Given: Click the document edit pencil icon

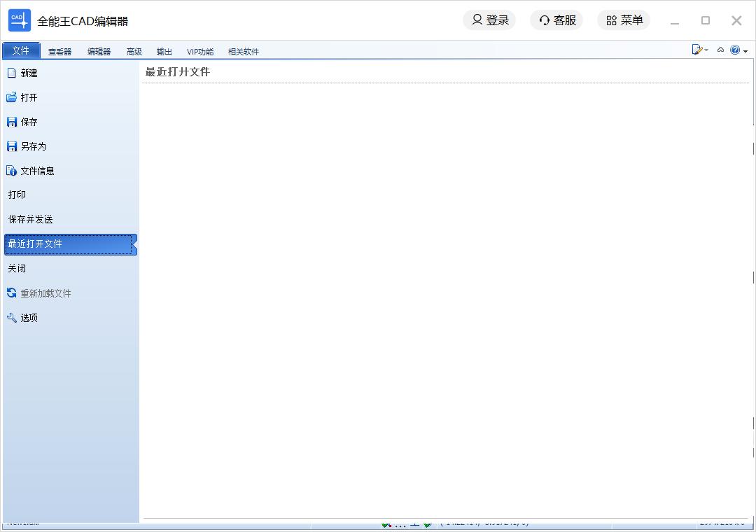Looking at the screenshot, I should click(696, 50).
